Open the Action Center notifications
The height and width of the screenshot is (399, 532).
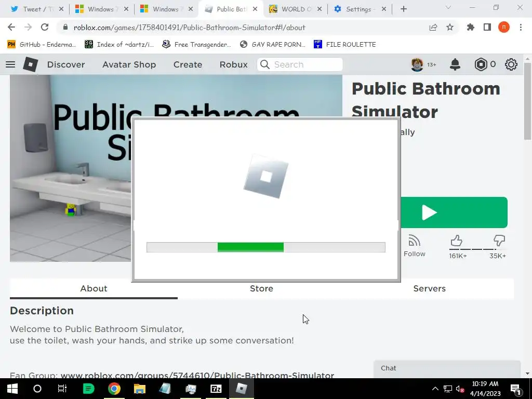(x=515, y=389)
